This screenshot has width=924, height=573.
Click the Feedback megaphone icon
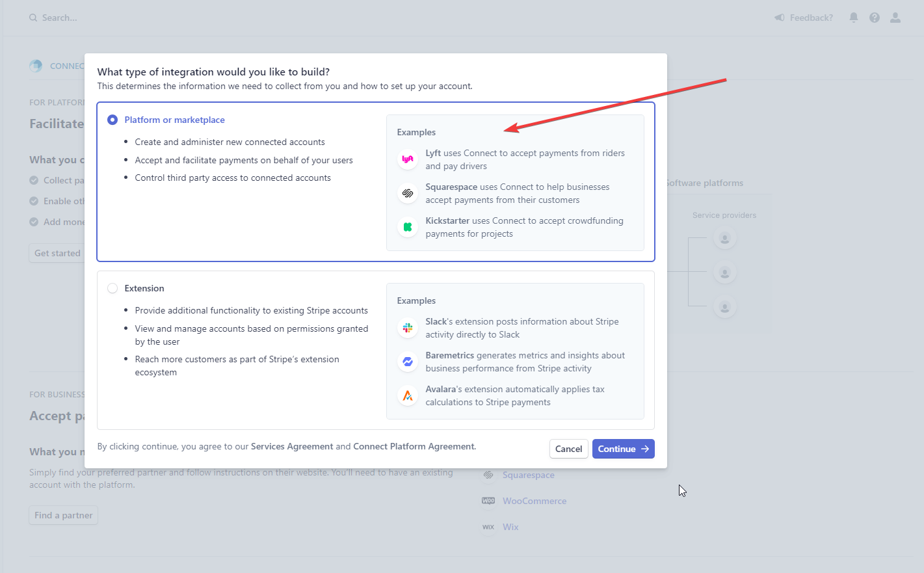coord(779,18)
